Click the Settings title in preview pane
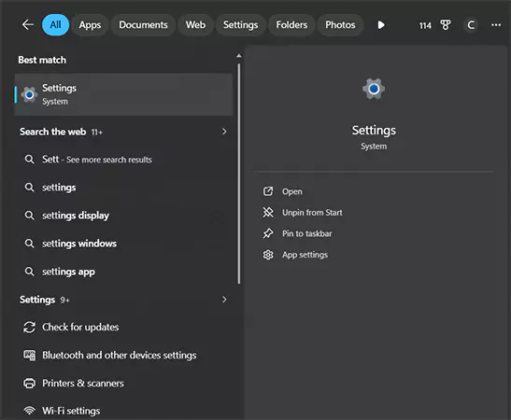The height and width of the screenshot is (420, 511). click(374, 131)
